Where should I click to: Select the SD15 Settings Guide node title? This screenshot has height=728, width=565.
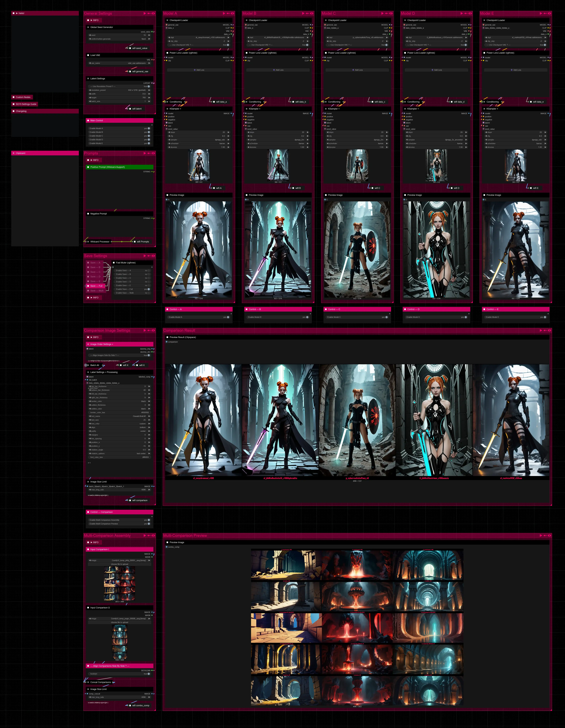(x=26, y=104)
